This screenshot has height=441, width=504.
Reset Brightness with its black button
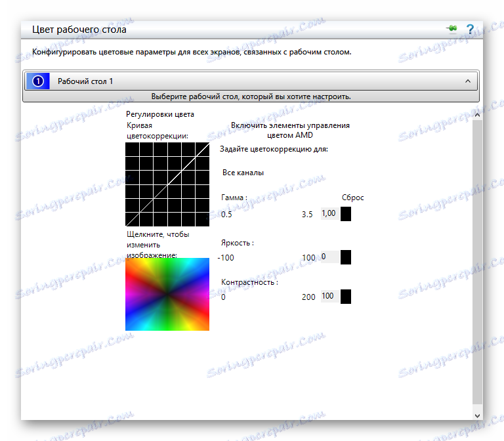(346, 257)
